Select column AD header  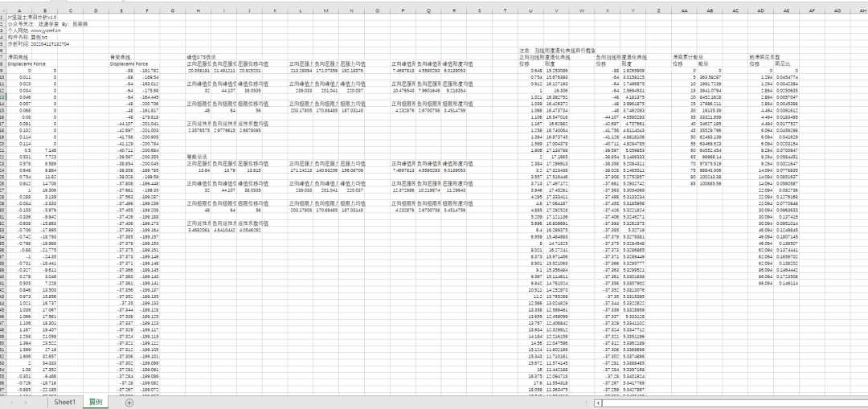point(761,10)
